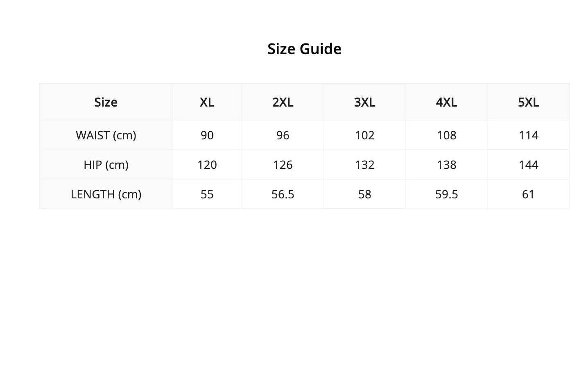Select the 3XL column header
Viewport: 588px width, 382px height.
click(365, 102)
